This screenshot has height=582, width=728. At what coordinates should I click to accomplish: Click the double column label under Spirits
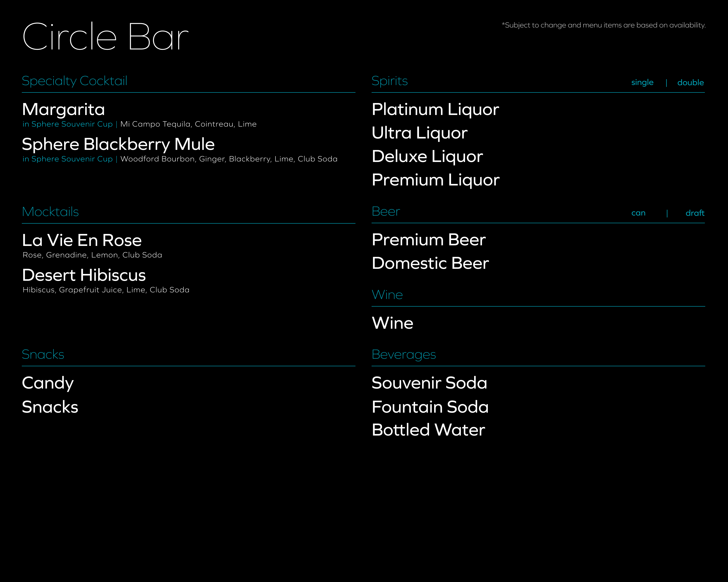click(x=690, y=83)
